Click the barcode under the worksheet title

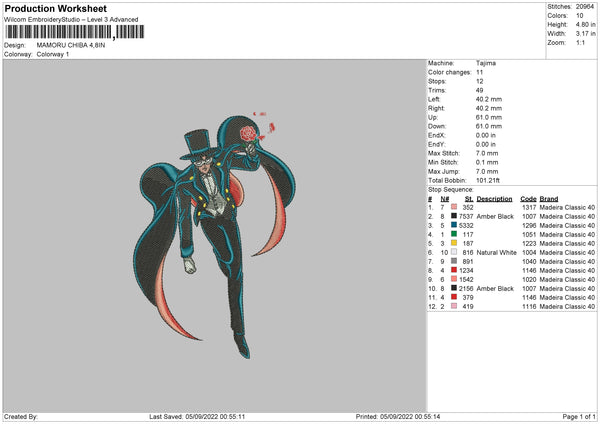tap(75, 32)
